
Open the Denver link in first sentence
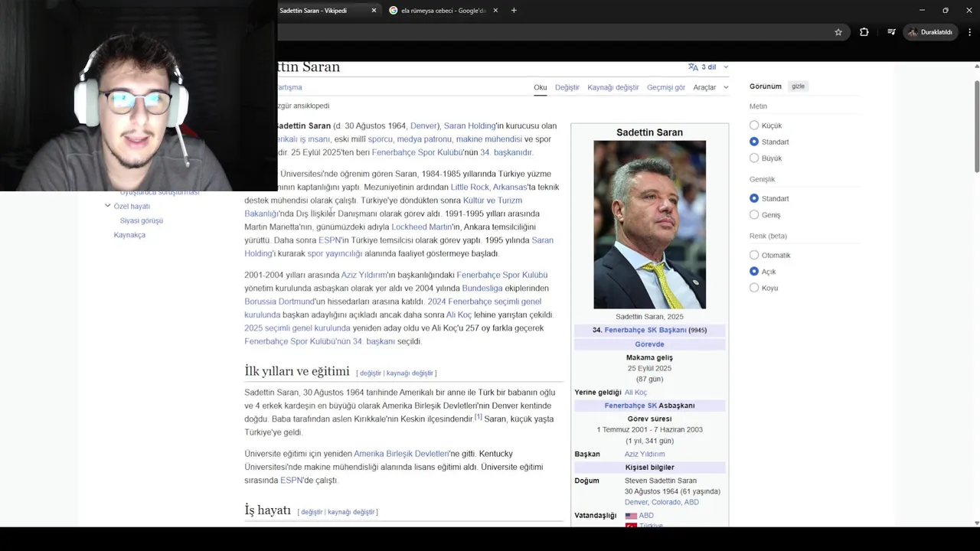tap(423, 126)
